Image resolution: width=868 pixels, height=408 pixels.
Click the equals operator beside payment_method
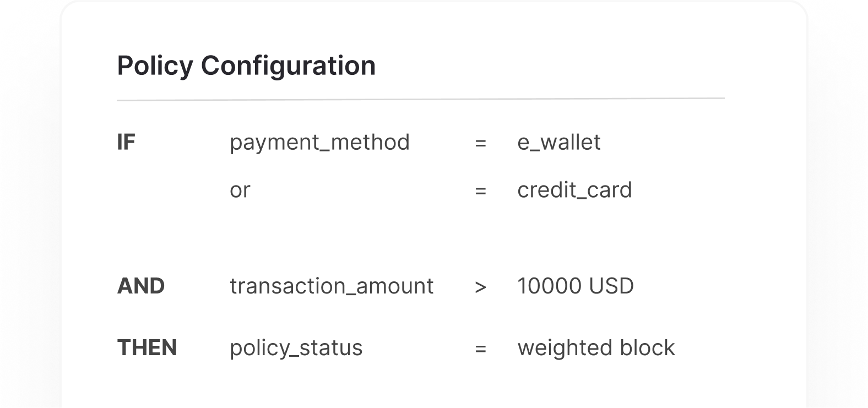[480, 144]
